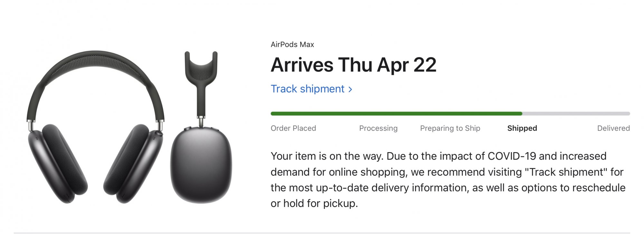Click the Arrives Thu Apr 22 heading

pyautogui.click(x=353, y=65)
